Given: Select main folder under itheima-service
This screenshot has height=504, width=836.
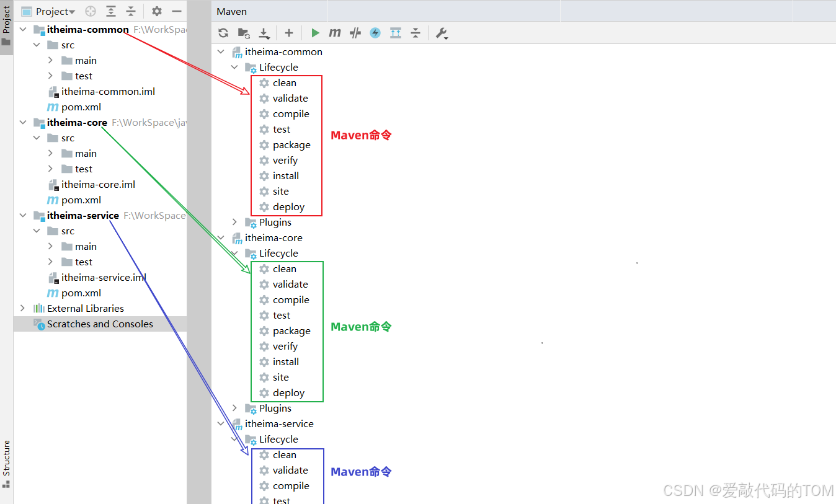Looking at the screenshot, I should click(x=79, y=246).
